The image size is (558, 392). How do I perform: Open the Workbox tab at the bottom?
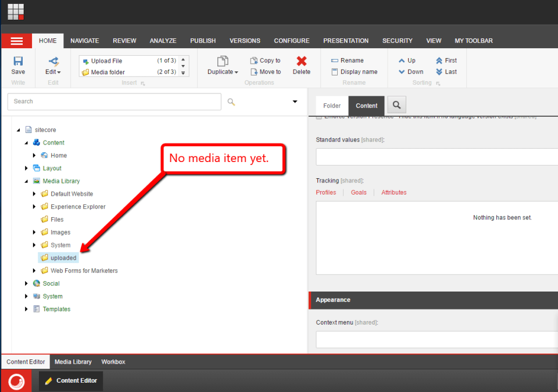(x=113, y=361)
